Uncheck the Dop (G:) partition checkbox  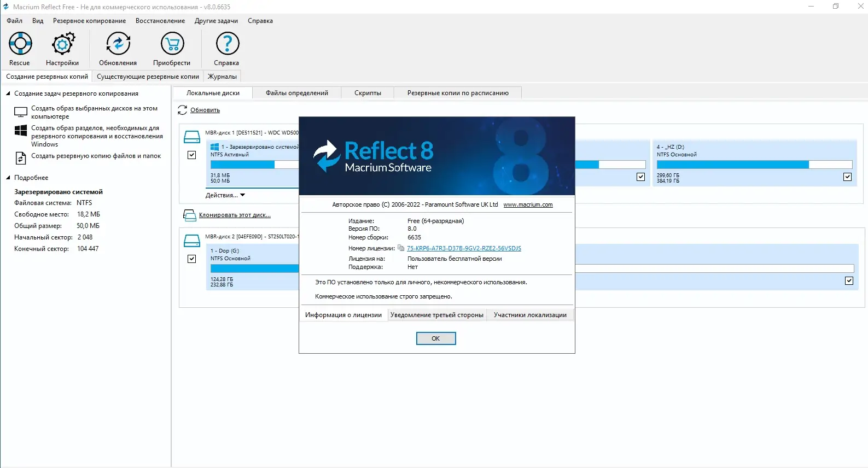pyautogui.click(x=849, y=281)
